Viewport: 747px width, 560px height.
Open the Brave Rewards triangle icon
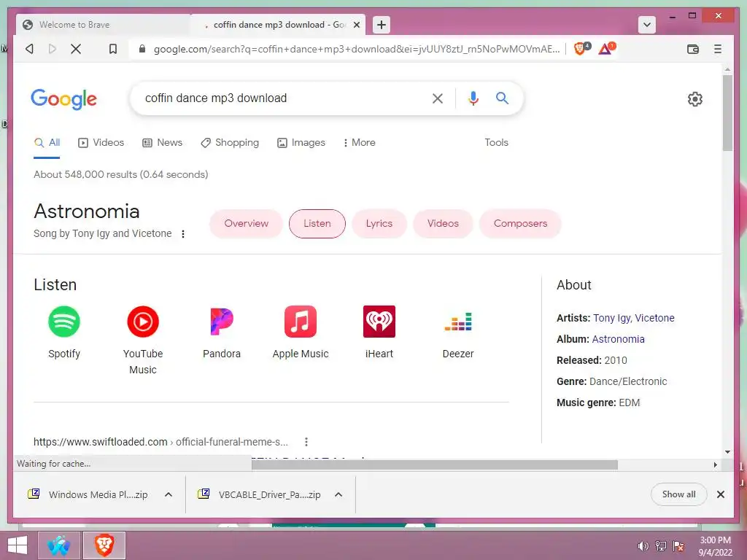pos(606,49)
